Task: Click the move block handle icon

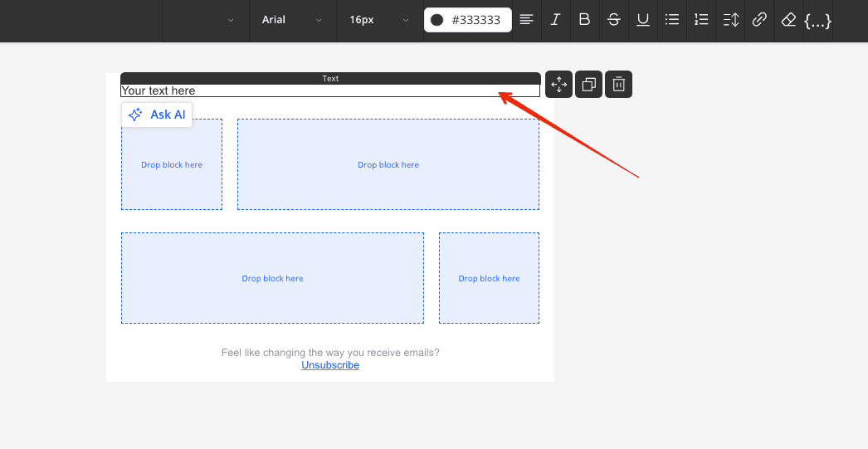Action: pyautogui.click(x=558, y=85)
